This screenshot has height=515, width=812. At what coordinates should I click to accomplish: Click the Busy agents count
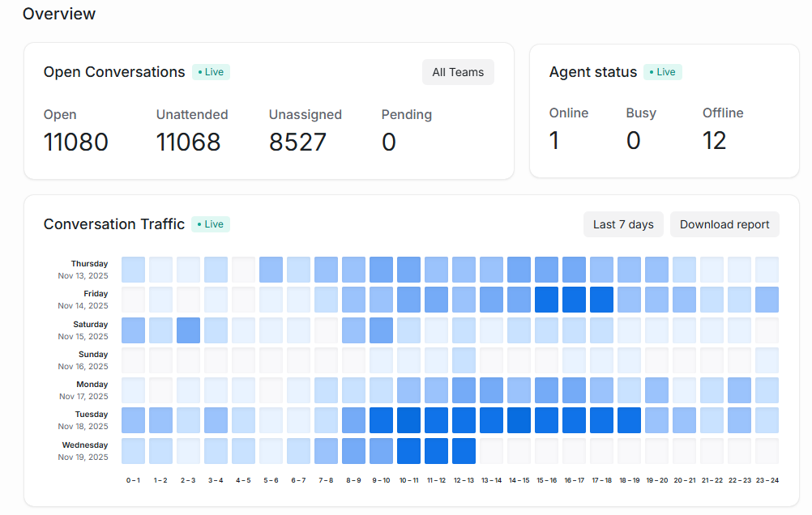pyautogui.click(x=633, y=140)
